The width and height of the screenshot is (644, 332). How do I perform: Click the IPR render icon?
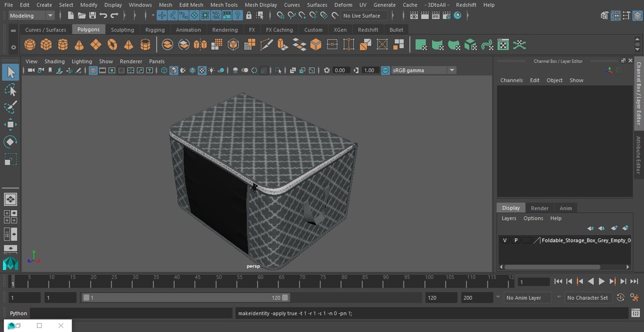(x=435, y=15)
